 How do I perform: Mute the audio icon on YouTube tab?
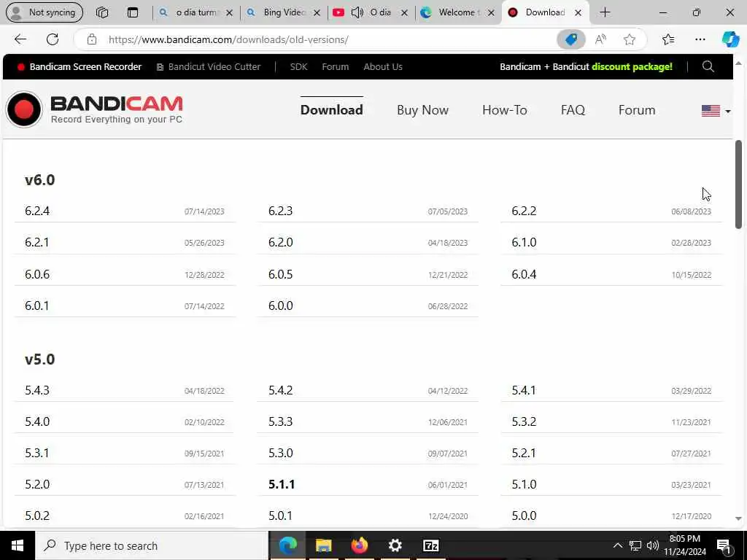(357, 12)
